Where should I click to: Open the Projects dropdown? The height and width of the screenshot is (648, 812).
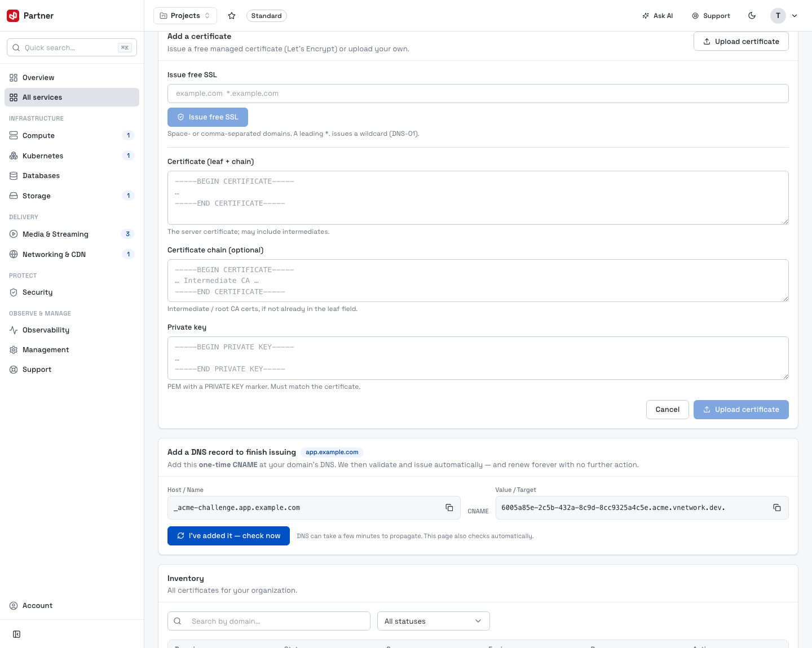185,16
